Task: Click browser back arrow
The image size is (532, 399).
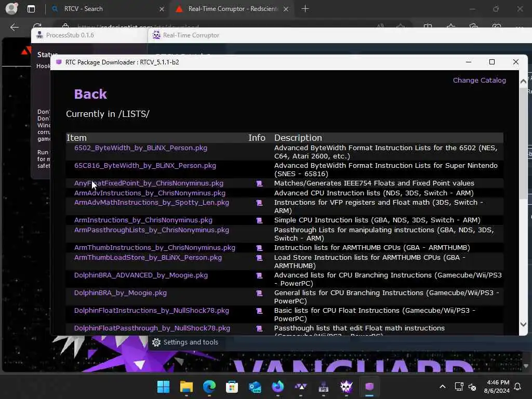Action: [14, 27]
